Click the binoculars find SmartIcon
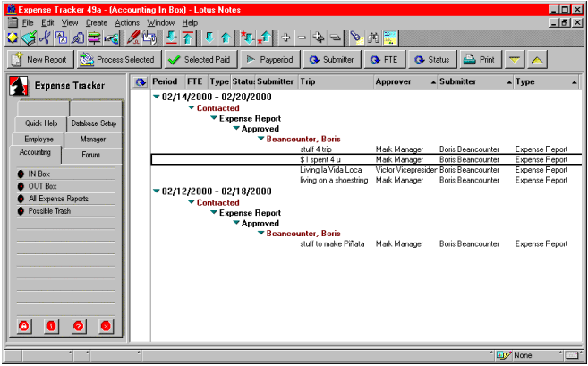The width and height of the screenshot is (588, 366). point(373,38)
